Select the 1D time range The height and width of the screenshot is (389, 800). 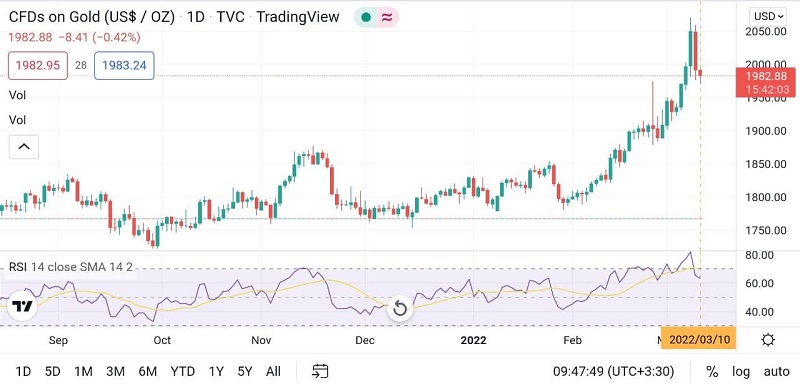(23, 372)
